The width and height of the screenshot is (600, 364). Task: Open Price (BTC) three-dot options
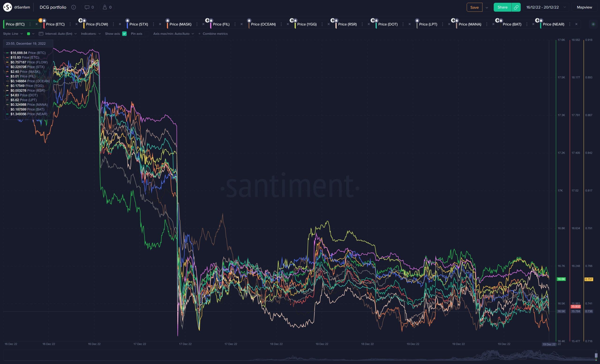coord(30,24)
